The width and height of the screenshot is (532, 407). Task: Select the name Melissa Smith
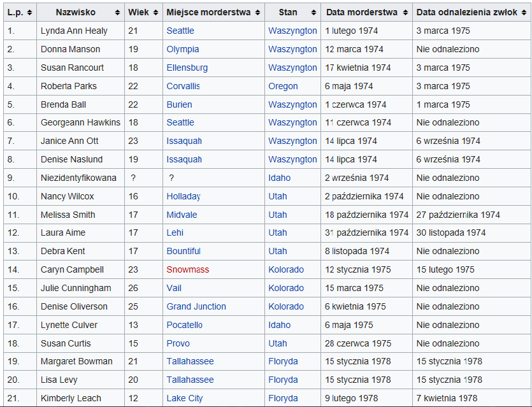click(x=68, y=215)
